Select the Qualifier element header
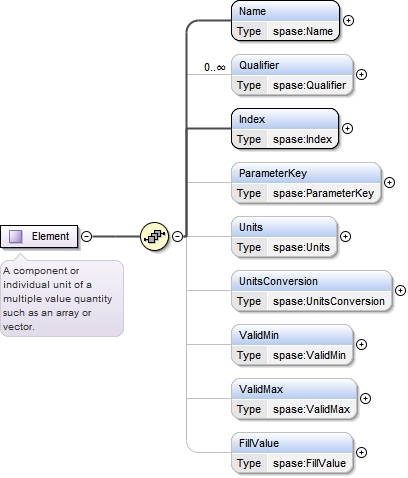 [x=292, y=65]
